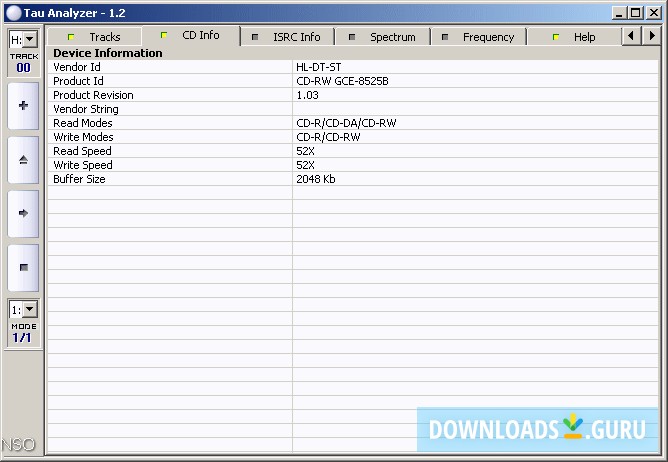Click the Product Id row label
Image resolution: width=668 pixels, height=462 pixels.
point(78,81)
